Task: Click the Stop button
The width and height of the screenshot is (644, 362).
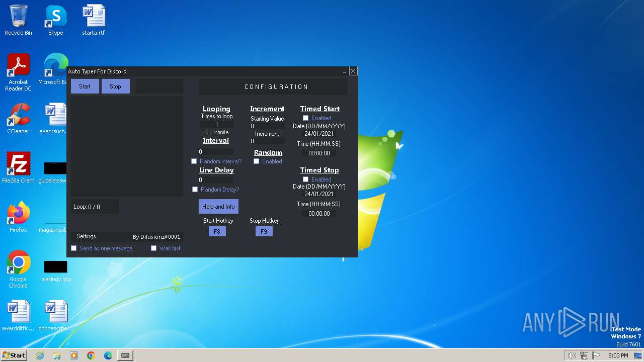Action: (115, 86)
